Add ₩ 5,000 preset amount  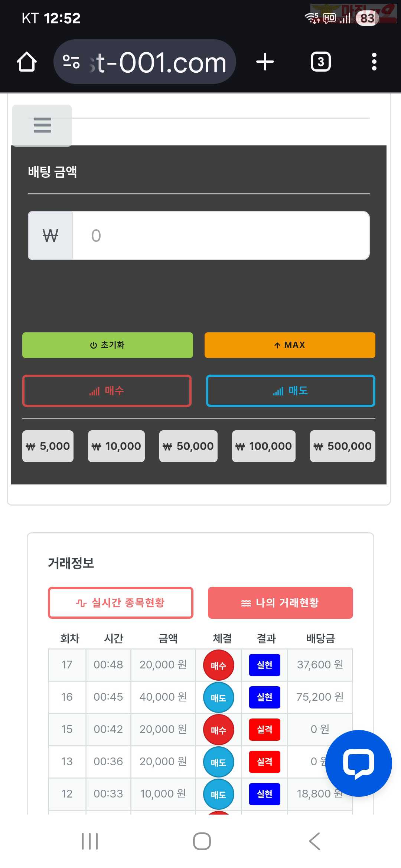pos(48,446)
